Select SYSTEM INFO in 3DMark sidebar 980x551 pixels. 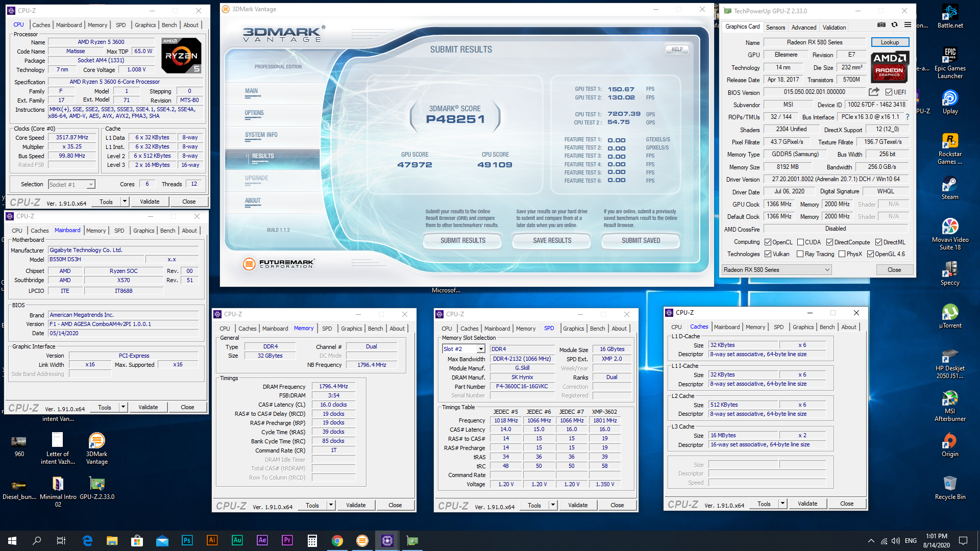coord(261,135)
